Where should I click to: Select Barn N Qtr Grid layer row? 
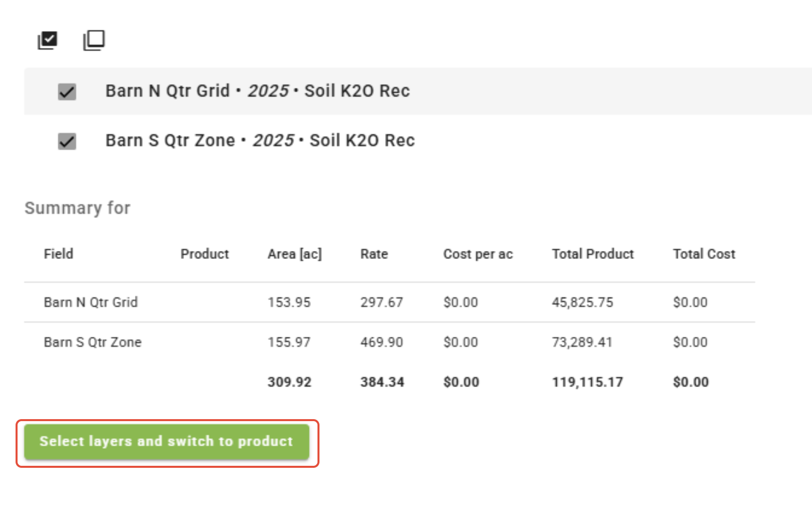(257, 91)
